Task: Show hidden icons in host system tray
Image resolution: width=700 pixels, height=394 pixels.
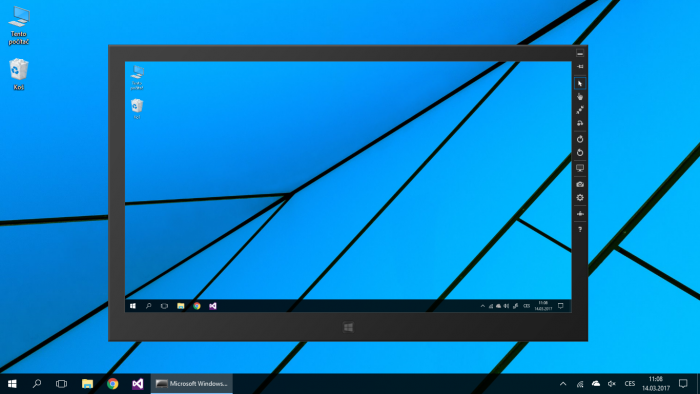Action: click(563, 384)
